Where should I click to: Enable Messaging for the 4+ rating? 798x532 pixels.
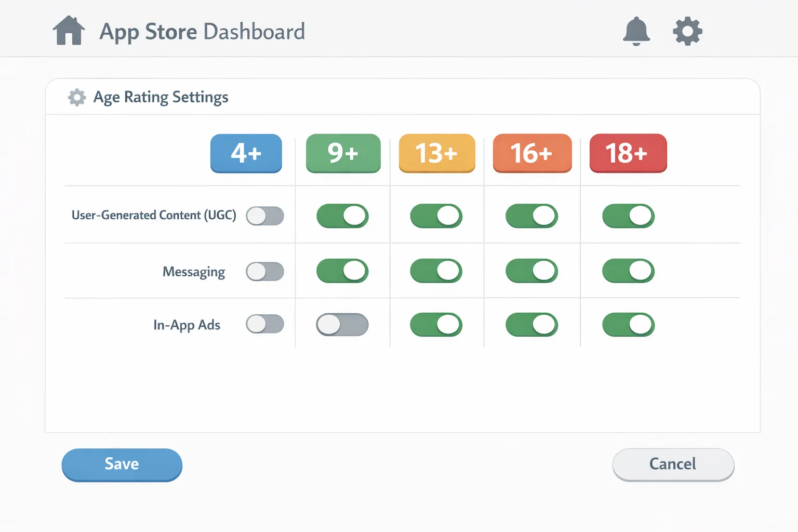264,271
